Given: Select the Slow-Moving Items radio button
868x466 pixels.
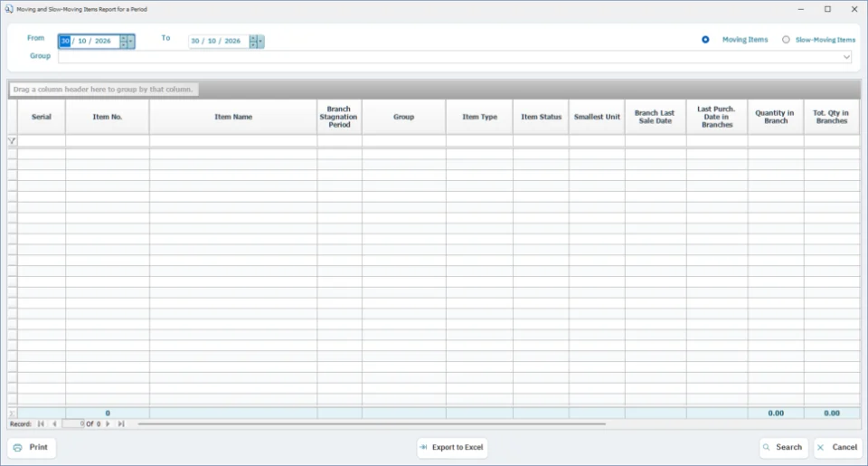Looking at the screenshot, I should pos(786,39).
